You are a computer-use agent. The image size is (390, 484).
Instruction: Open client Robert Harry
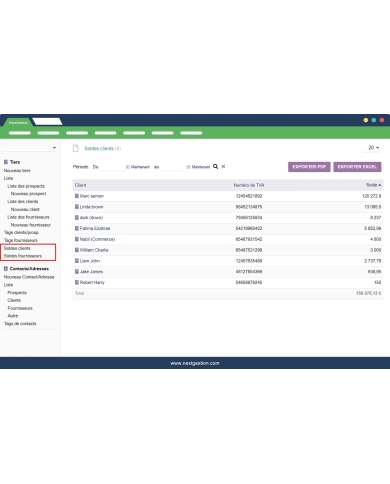(x=92, y=282)
